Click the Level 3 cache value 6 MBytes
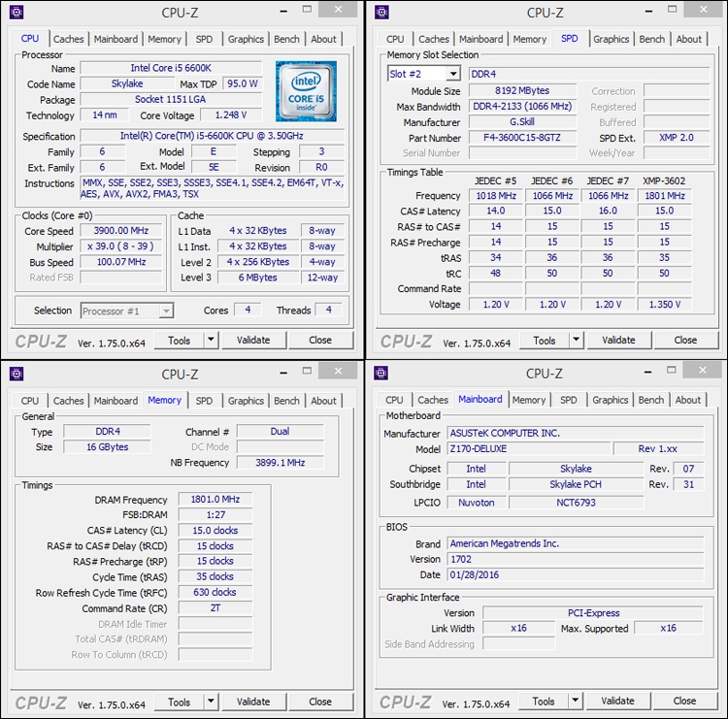The height and width of the screenshot is (719, 728). [x=258, y=278]
